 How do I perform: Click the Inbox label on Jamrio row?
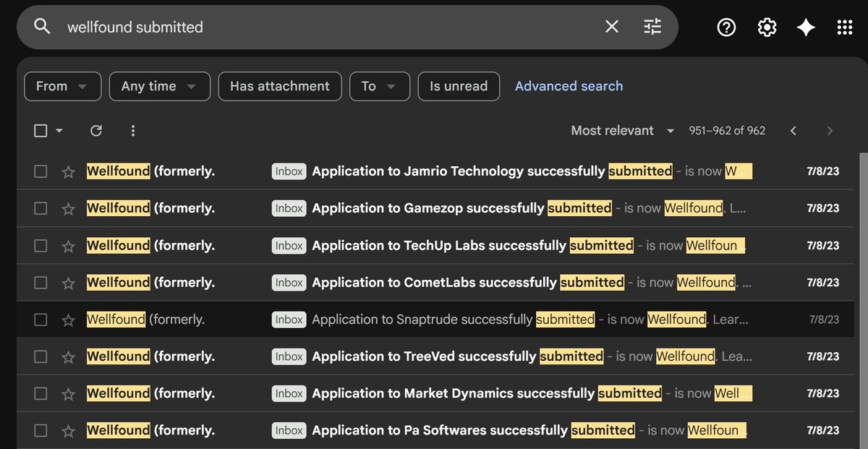click(289, 171)
